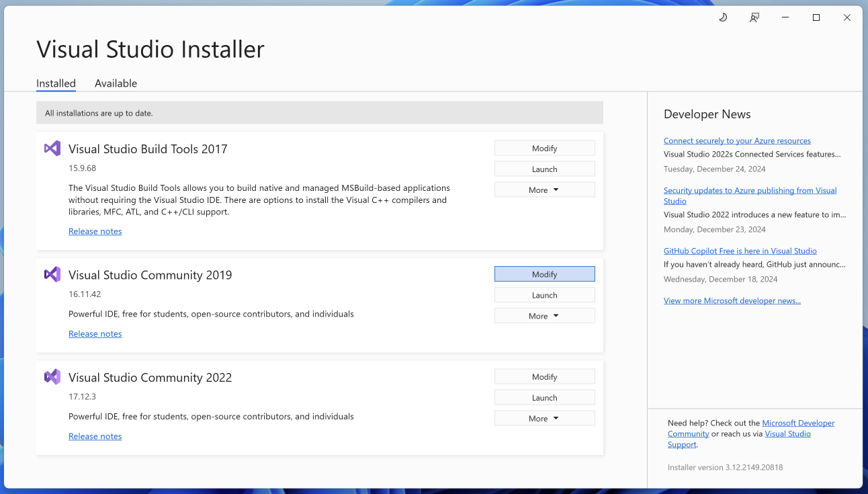Open Release notes for Community 2022
The image size is (868, 494).
point(95,436)
